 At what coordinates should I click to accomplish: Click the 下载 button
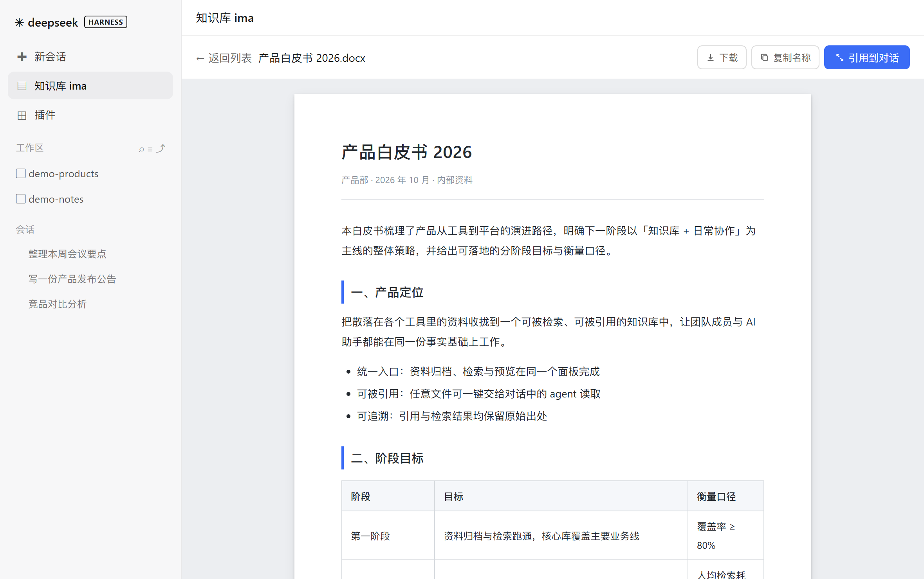pos(722,58)
